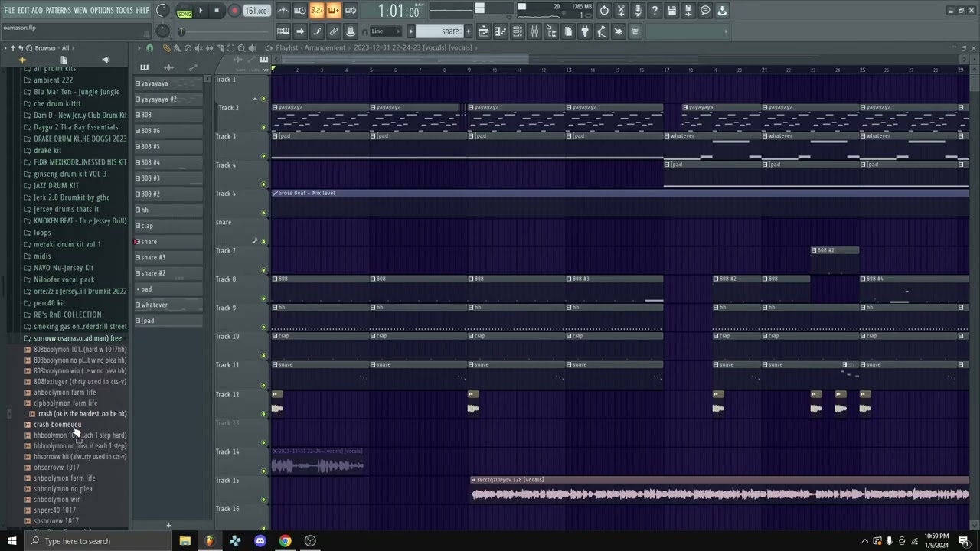Switch Pat/Song mode toggle
Viewport: 980px width, 551px height.
(185, 11)
